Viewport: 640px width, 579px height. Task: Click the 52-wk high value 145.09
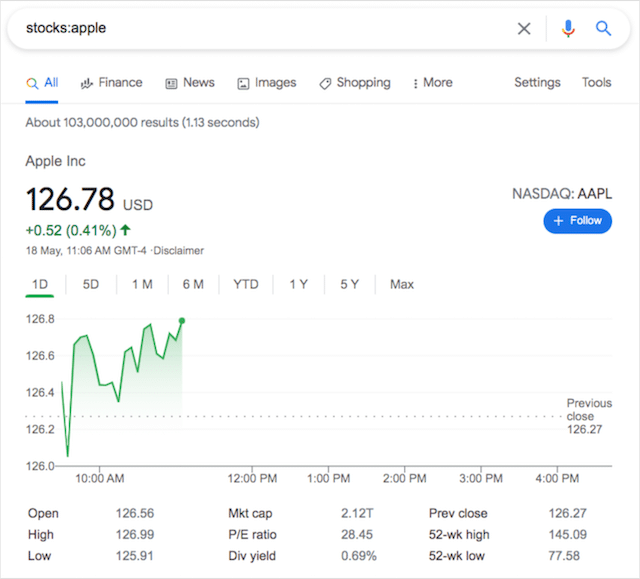[x=567, y=535]
